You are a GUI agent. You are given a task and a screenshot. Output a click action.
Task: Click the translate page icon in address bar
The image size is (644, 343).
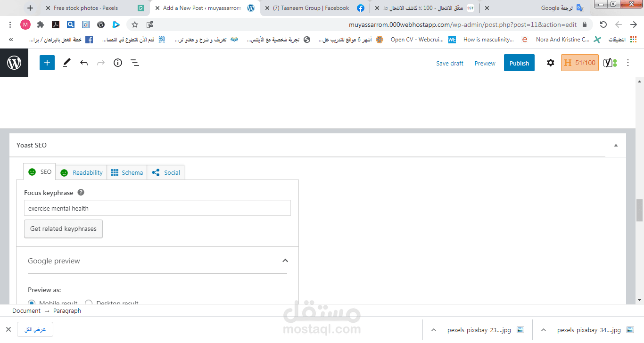tap(150, 24)
